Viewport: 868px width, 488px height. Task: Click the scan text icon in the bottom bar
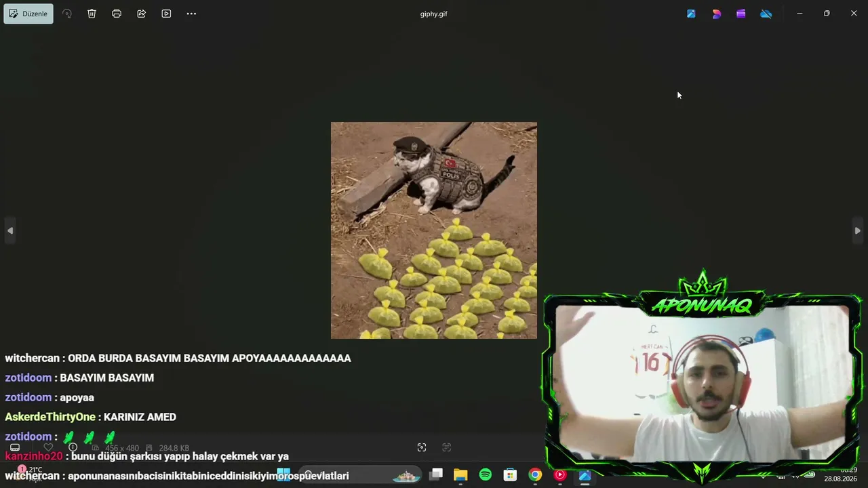click(x=446, y=447)
